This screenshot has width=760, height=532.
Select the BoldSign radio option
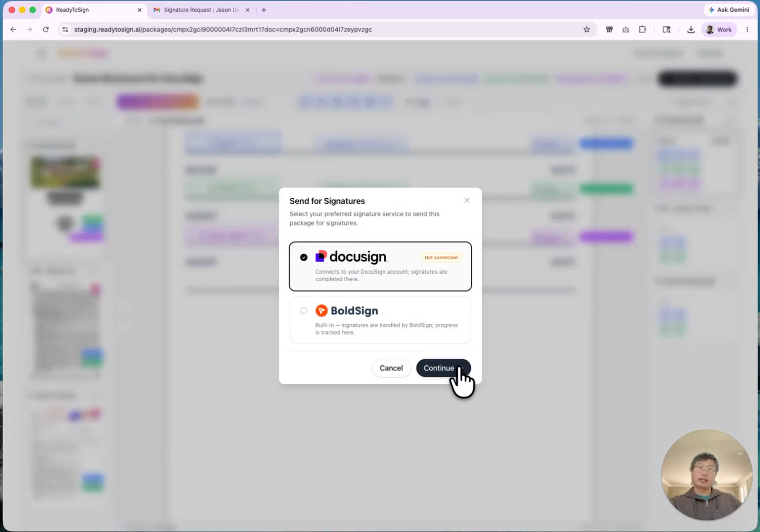304,311
